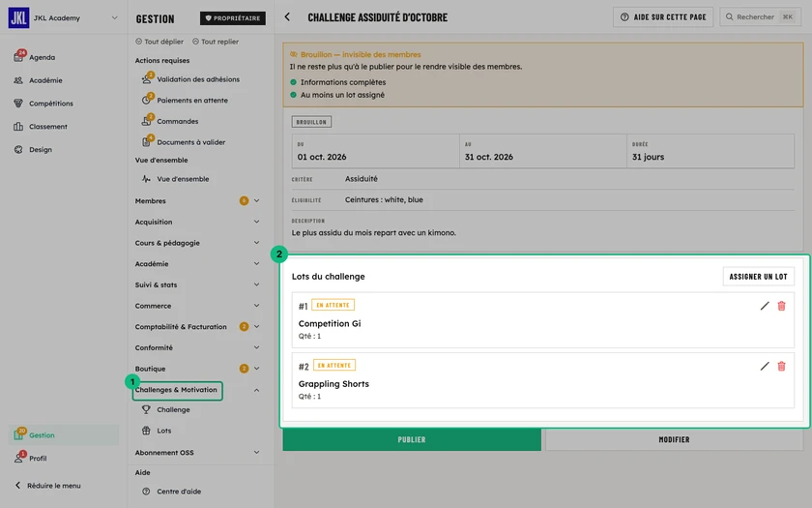Screen dimensions: 812x508
Task: Open Aide sur cette page
Action: (x=663, y=17)
